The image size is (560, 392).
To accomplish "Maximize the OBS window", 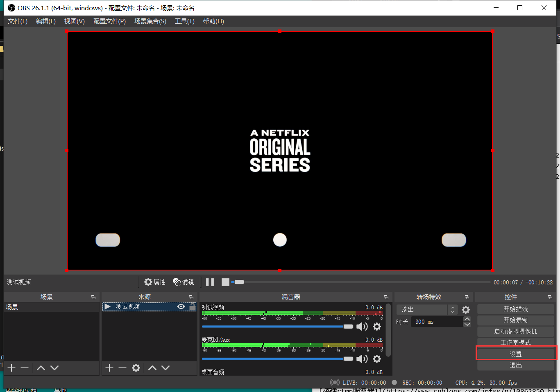I will (520, 8).
